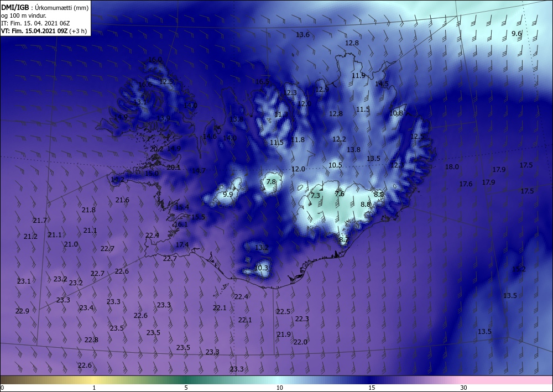Click the map value 13.6
This screenshot has width=553, height=392.
pyautogui.click(x=302, y=34)
